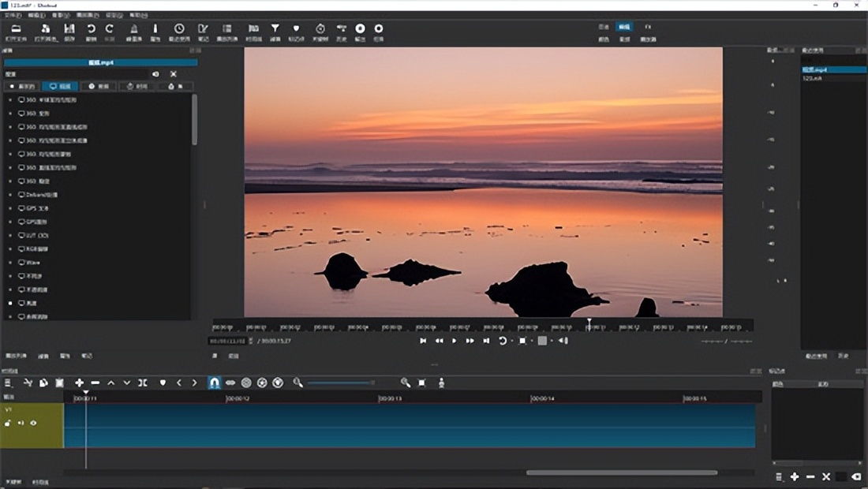Click the ripple delete minus icon in timeline
This screenshot has width=868, height=489.
[x=95, y=383]
